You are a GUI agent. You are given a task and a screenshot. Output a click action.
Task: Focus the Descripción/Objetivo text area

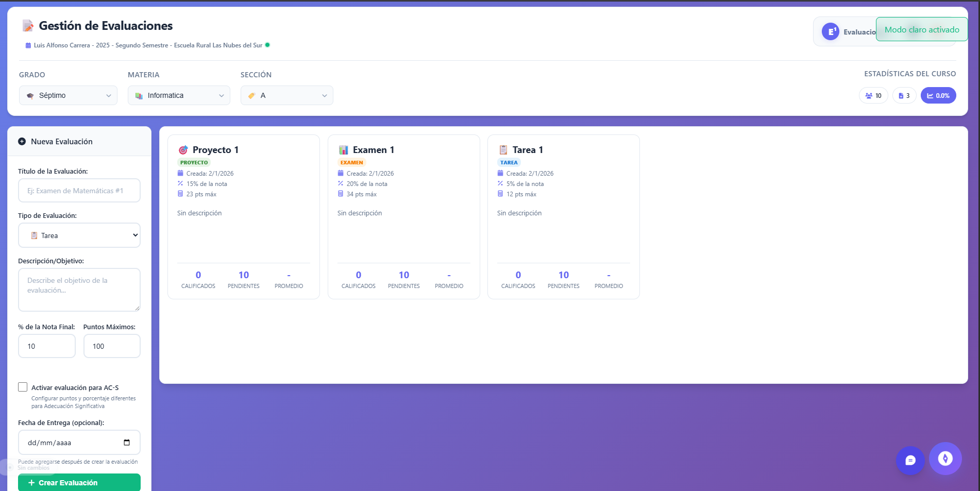79,290
